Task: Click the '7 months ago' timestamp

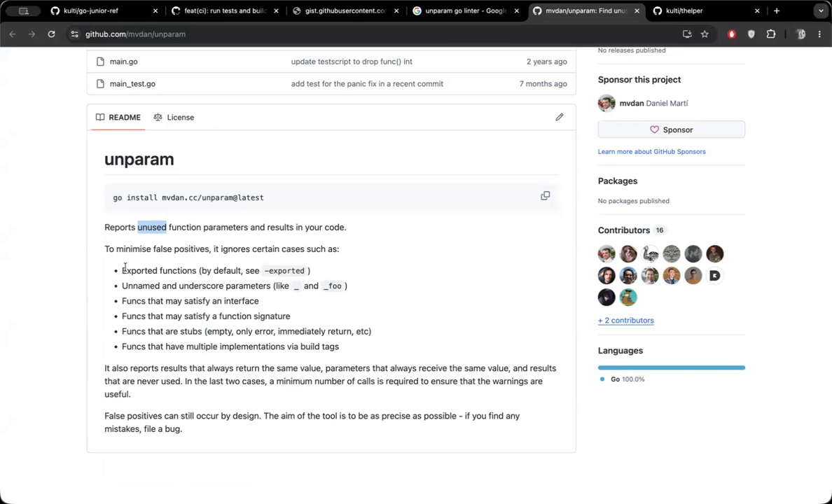Action: coord(543,84)
